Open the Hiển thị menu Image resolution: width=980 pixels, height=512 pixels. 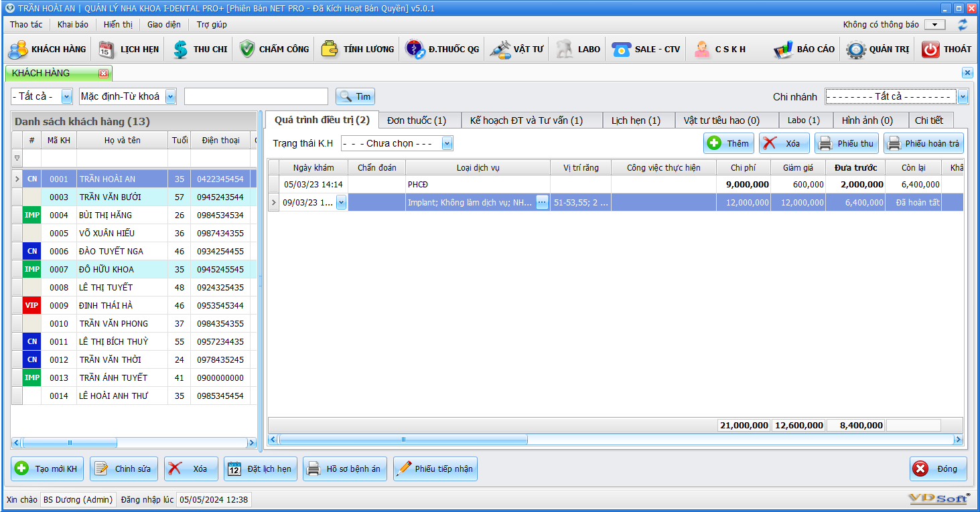(x=119, y=25)
